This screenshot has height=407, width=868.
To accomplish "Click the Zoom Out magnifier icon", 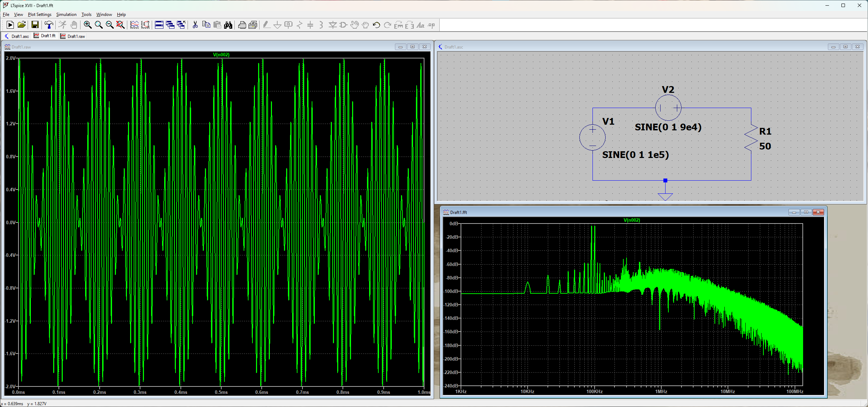I will click(110, 25).
